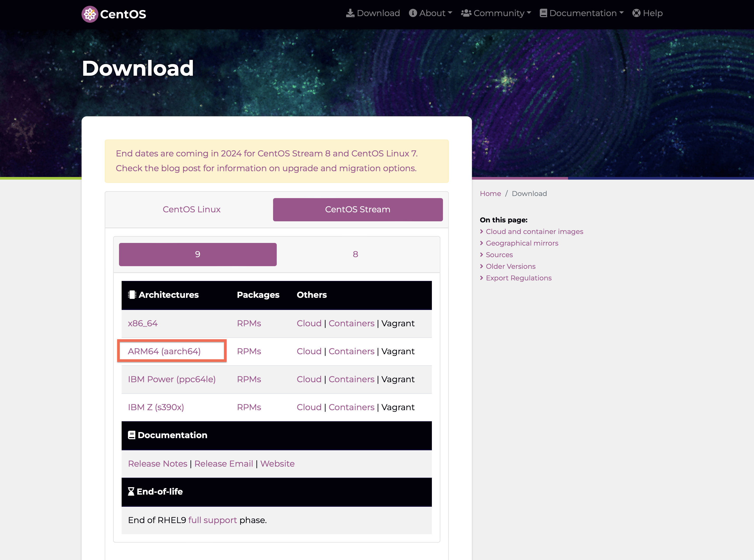Click chevron icon beside Geographical mirrors
Image resolution: width=754 pixels, height=560 pixels.
click(481, 243)
